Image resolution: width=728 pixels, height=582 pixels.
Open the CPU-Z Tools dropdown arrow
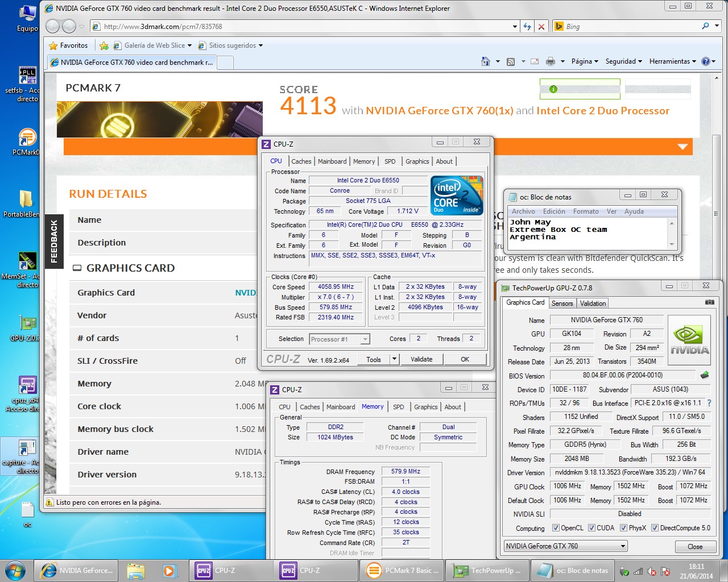tap(394, 359)
